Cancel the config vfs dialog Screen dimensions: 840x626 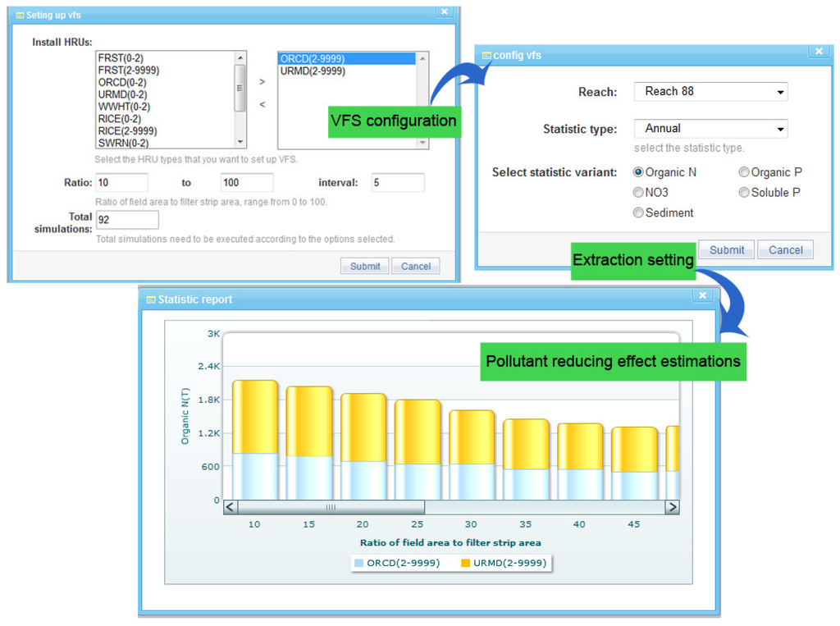[785, 250]
